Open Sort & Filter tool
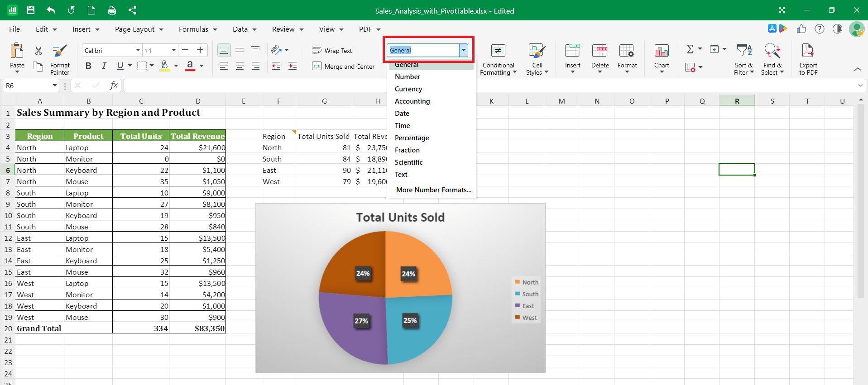 tap(744, 59)
